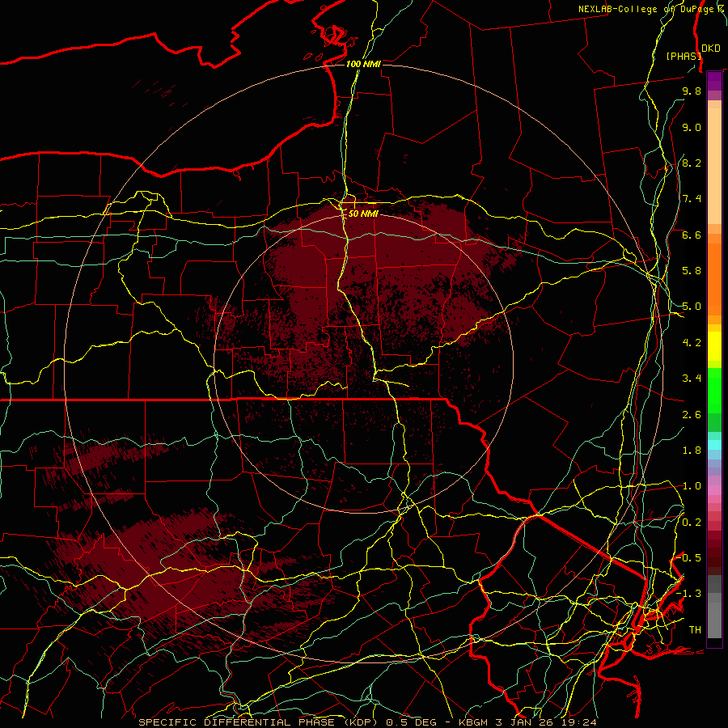Click the 100 NMI range ring label
Viewport: 728px width, 728px height.
[363, 64]
